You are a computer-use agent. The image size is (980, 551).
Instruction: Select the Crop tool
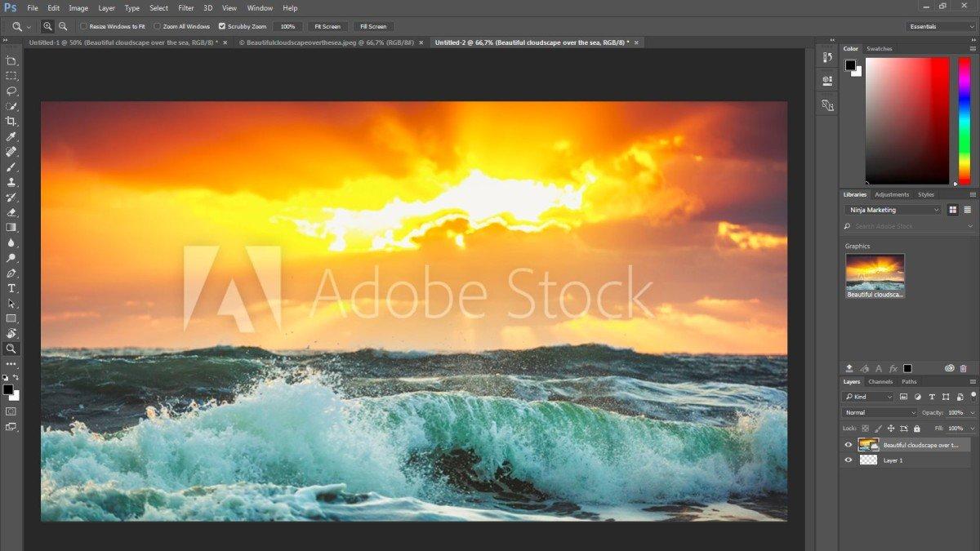[x=11, y=121]
